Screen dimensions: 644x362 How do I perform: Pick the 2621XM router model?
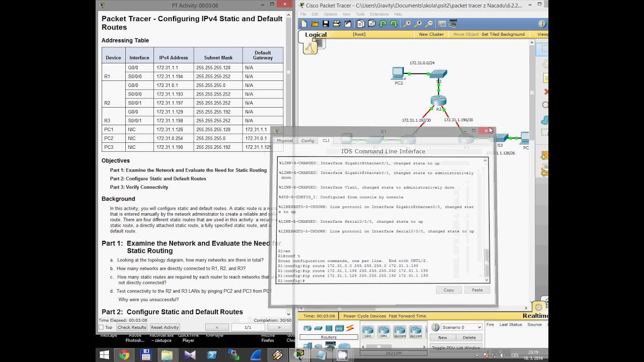click(416, 332)
